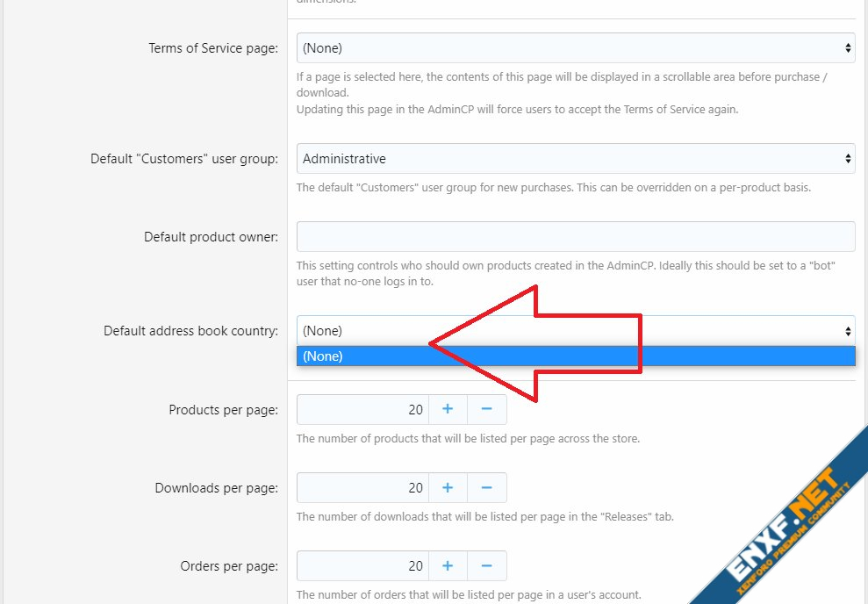
Task: Open the Terms of Service page dropdown
Action: (x=575, y=48)
